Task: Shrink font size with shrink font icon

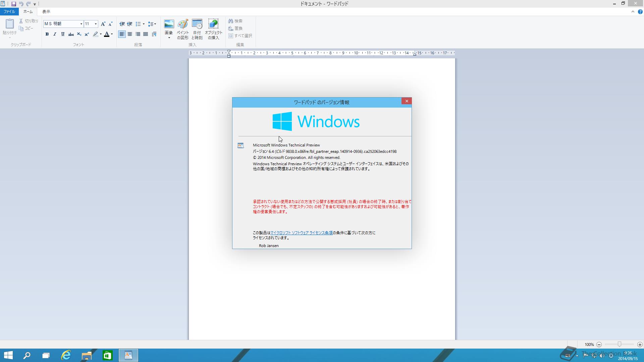Action: (110, 24)
